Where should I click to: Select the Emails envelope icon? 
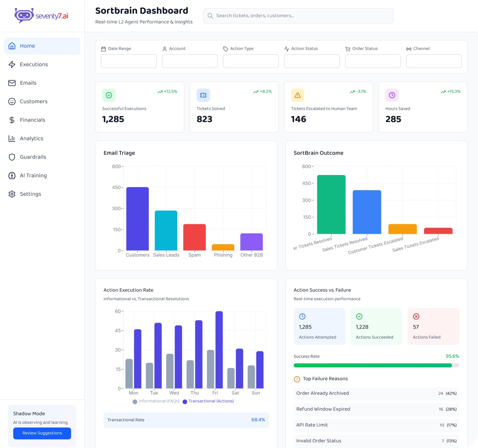[x=12, y=83]
